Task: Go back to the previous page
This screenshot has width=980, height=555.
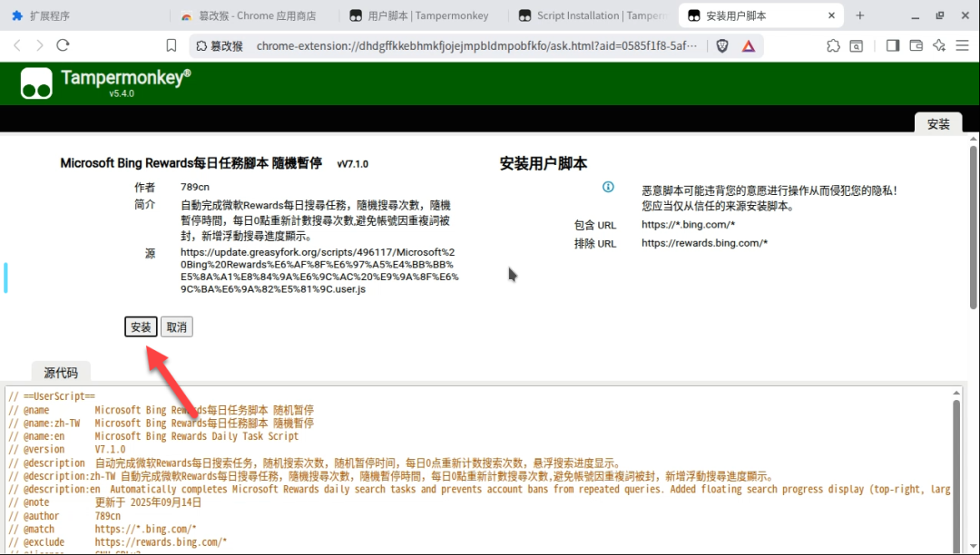Action: [17, 45]
